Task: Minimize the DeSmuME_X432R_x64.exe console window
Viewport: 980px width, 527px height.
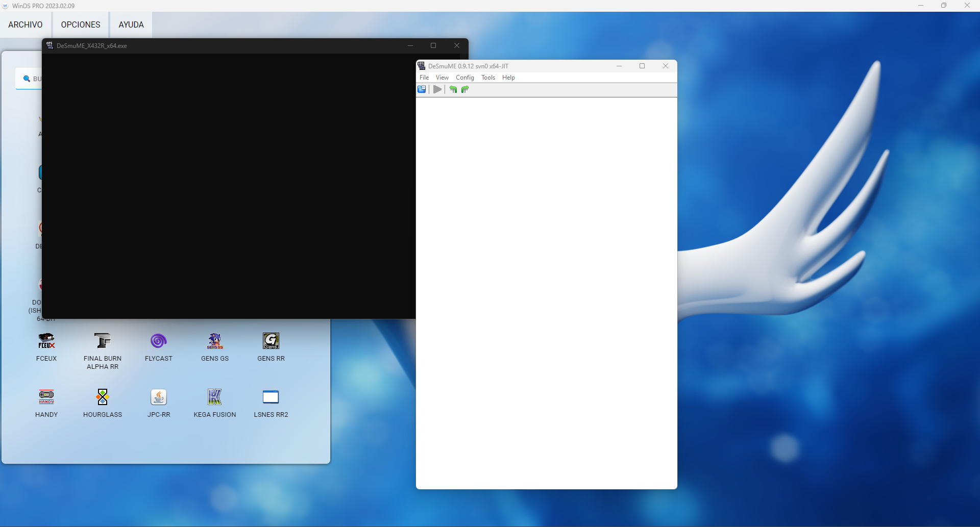Action: (x=410, y=45)
